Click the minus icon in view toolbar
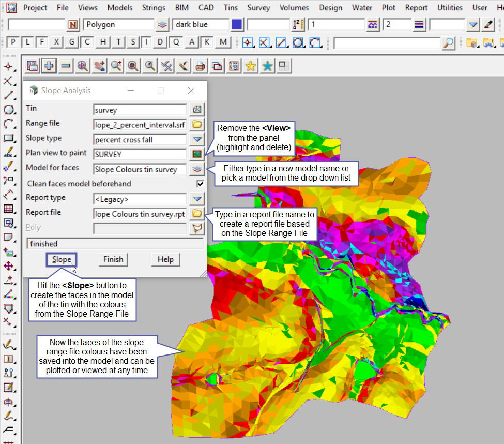The width and height of the screenshot is (504, 444). [66, 66]
